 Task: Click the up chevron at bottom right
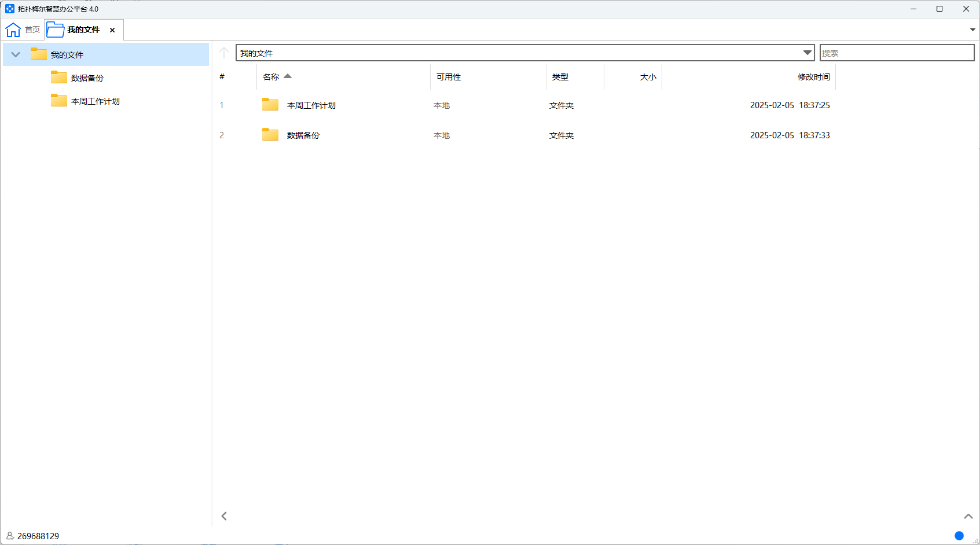click(968, 516)
